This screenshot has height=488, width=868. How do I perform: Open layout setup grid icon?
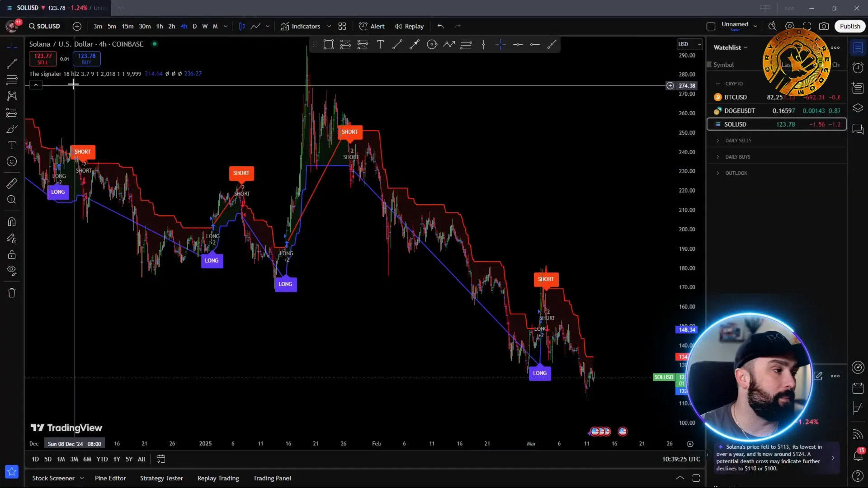coord(342,26)
